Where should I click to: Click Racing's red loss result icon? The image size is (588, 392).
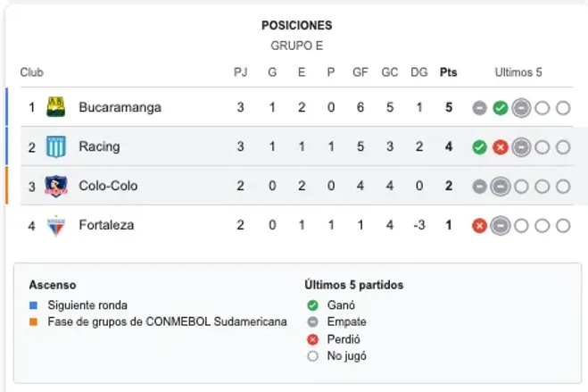(501, 147)
